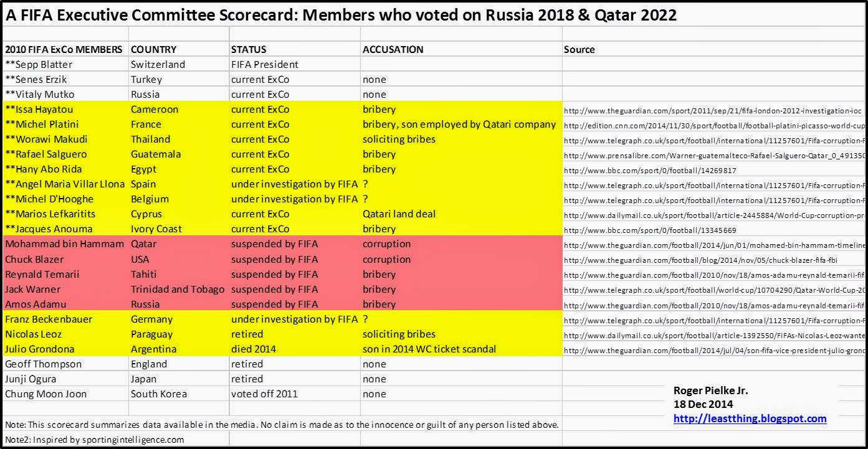Select the Source column header cell
The height and width of the screenshot is (449, 868).
tap(713, 49)
